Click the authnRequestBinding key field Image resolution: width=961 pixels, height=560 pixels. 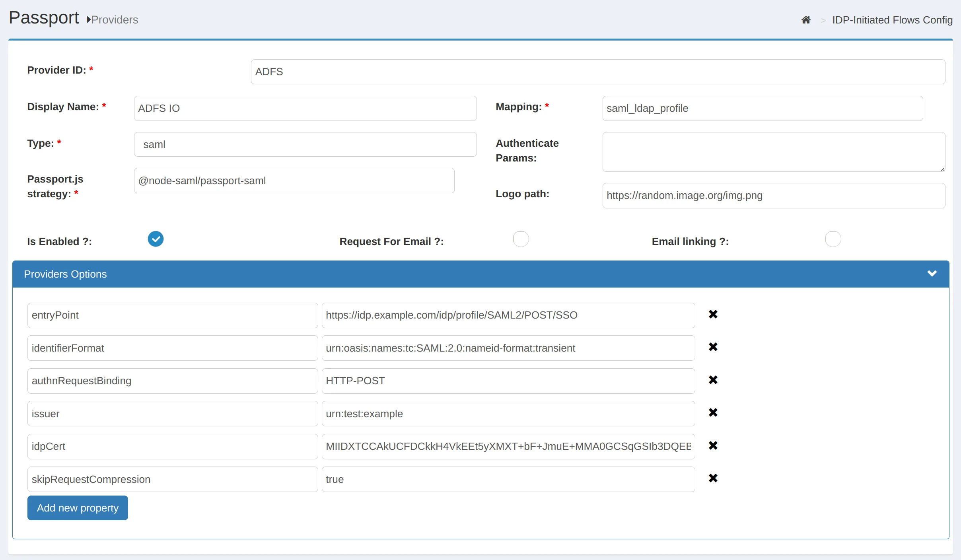click(173, 381)
